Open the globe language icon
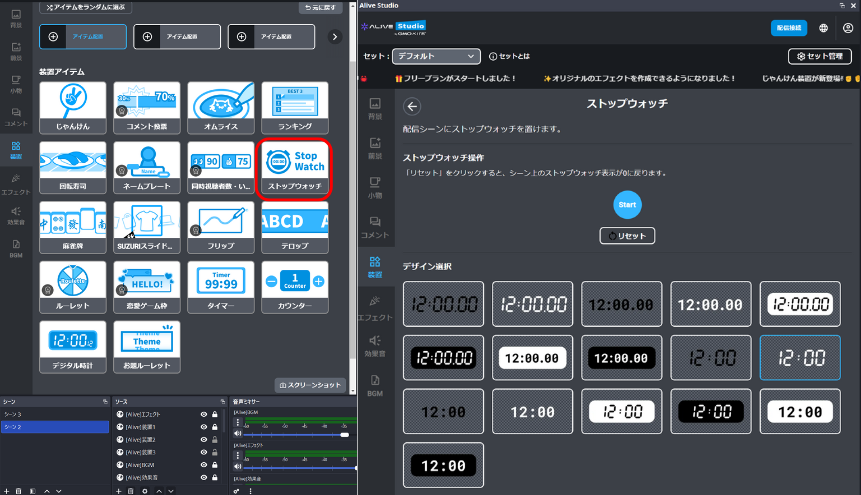 [x=823, y=28]
